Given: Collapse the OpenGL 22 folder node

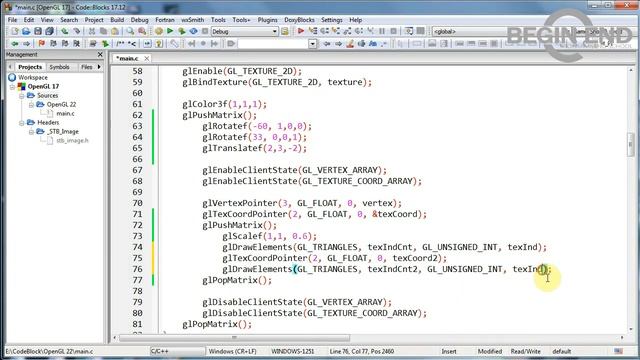Looking at the screenshot, I should 31,104.
